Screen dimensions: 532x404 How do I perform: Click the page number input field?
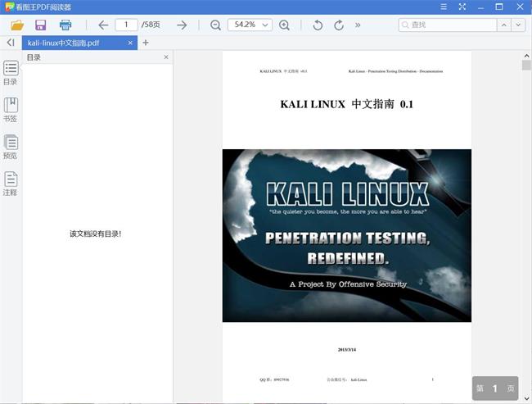click(126, 25)
